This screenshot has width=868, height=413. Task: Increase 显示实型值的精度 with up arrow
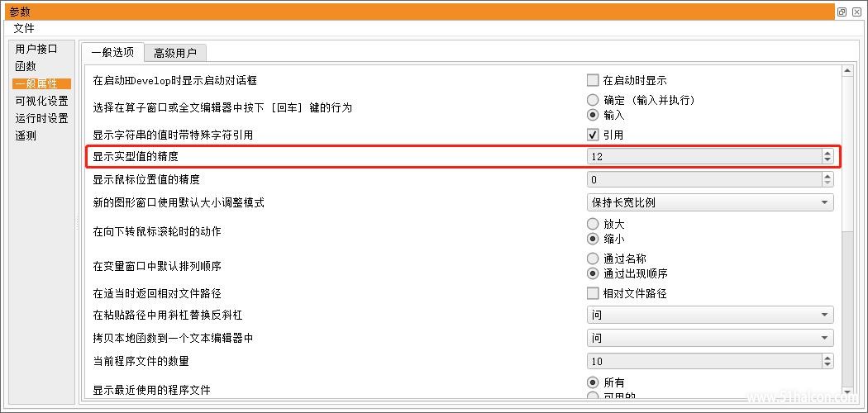click(827, 153)
